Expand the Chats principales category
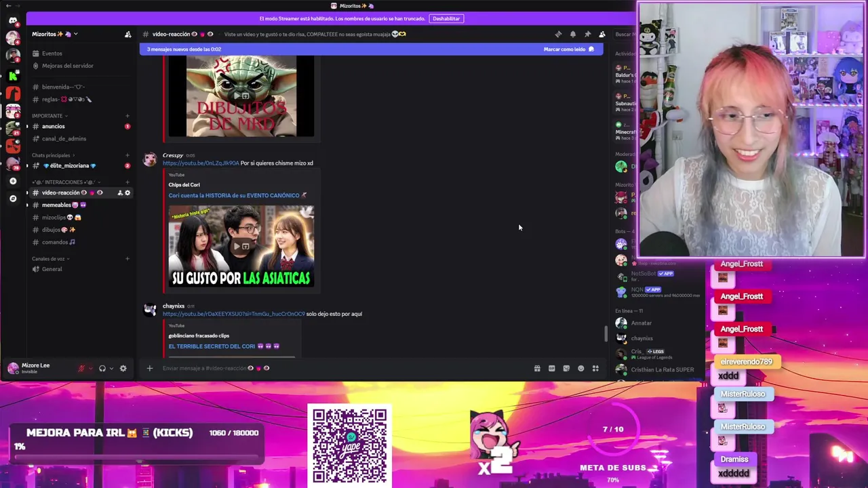 click(53, 155)
